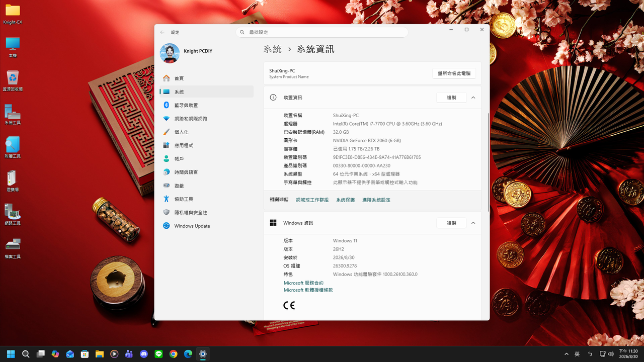Open Microsoft Store from the taskbar
The width and height of the screenshot is (644, 362).
pyautogui.click(x=85, y=354)
